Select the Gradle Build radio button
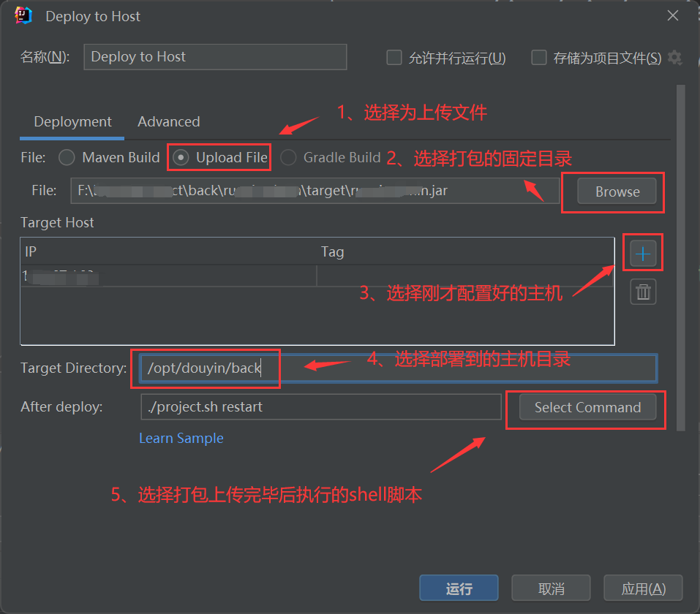 point(288,157)
